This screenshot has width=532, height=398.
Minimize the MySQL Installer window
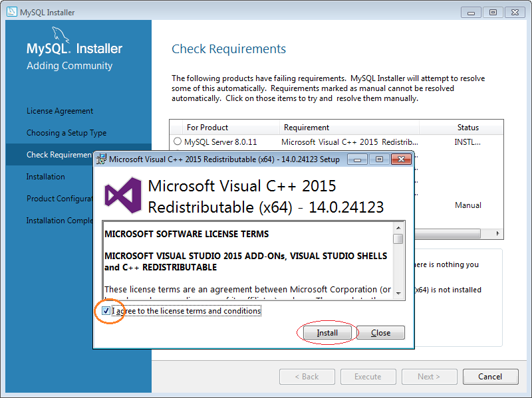pos(471,13)
